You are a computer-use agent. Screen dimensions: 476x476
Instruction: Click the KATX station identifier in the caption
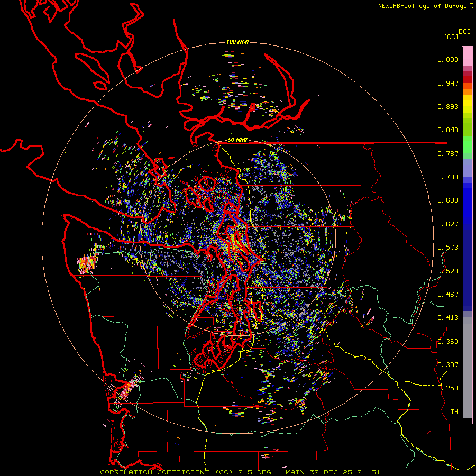[x=296, y=472]
